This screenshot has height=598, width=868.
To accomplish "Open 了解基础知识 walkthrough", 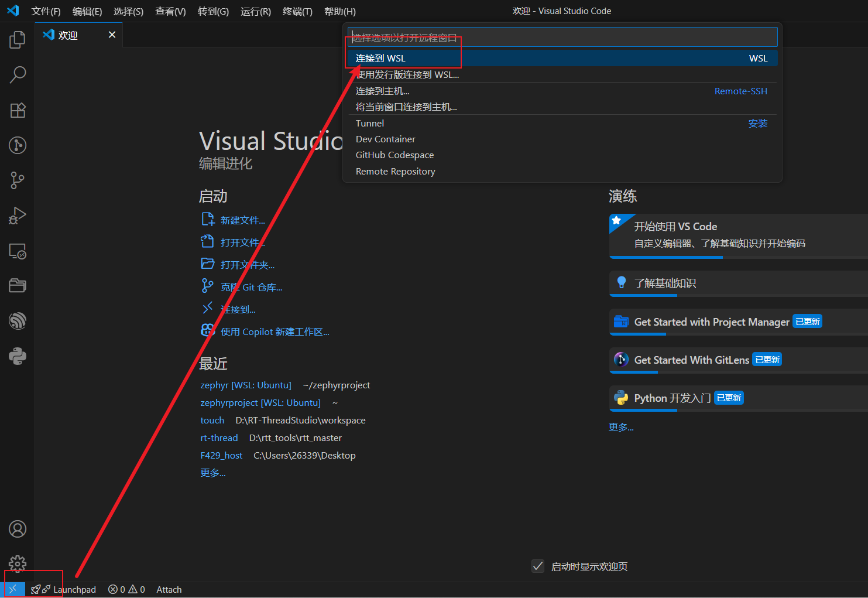I will (739, 283).
